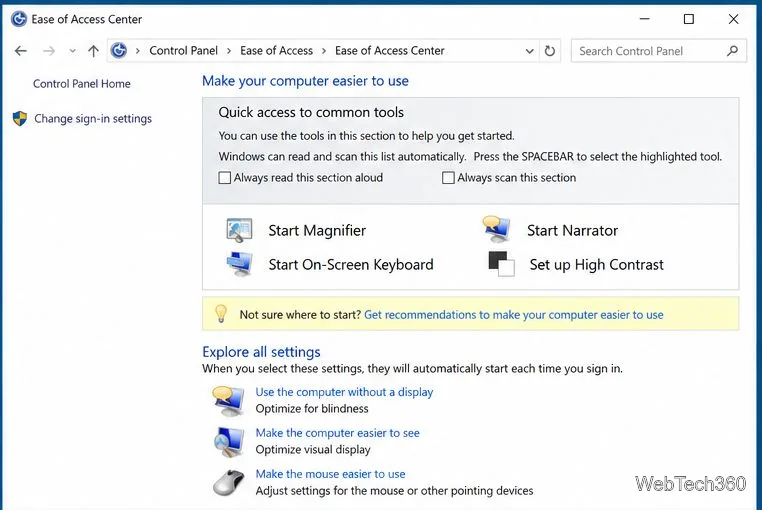This screenshot has width=762, height=510.
Task: Launch Start Narrator
Action: pos(572,230)
